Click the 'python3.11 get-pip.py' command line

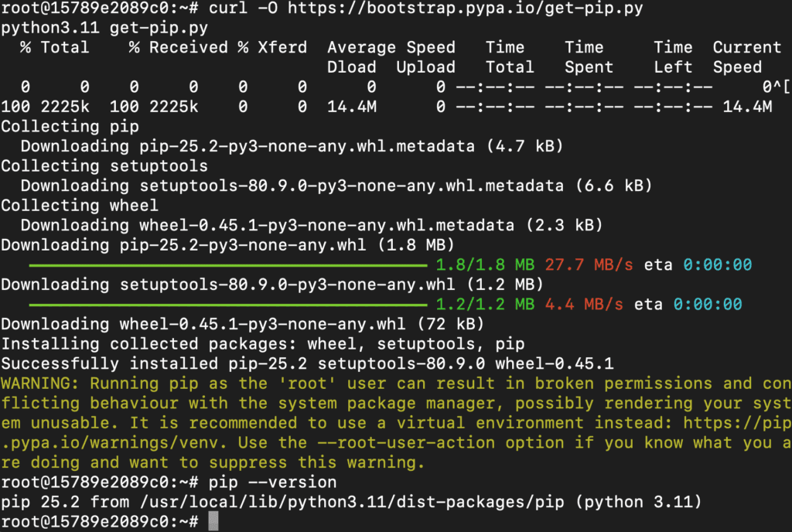coord(104,28)
